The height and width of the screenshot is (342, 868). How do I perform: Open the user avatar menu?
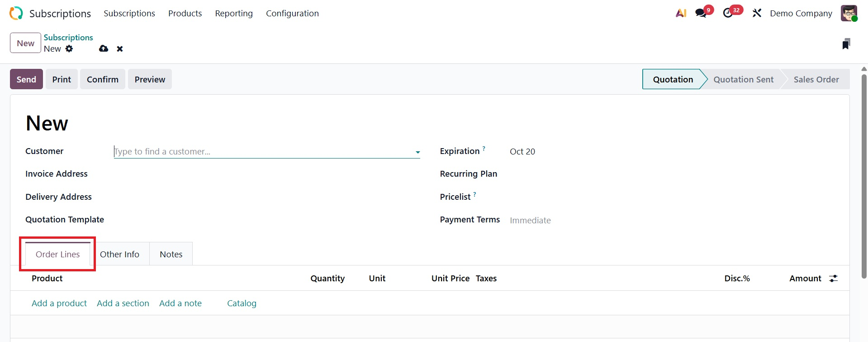(x=849, y=13)
